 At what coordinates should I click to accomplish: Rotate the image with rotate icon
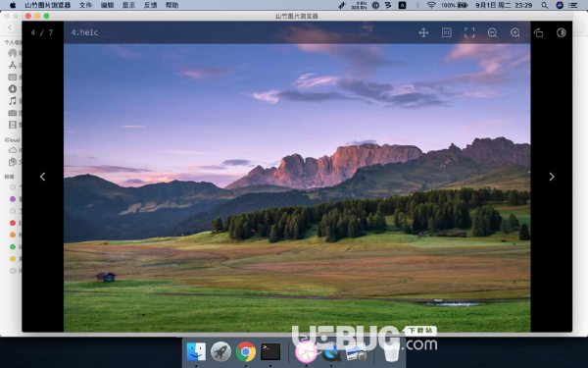coord(538,32)
